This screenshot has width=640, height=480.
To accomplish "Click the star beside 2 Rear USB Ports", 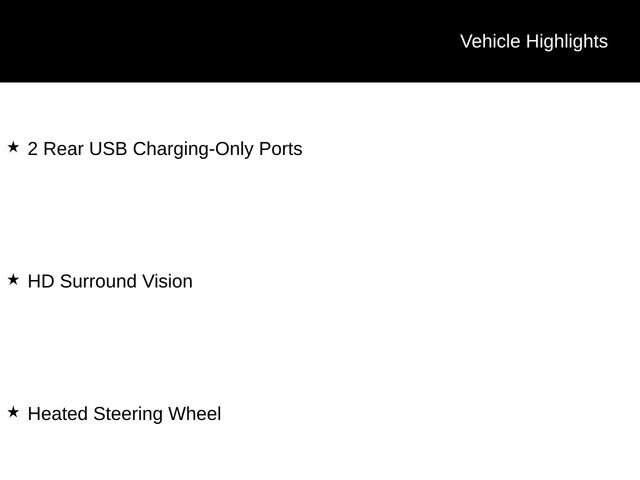I will coord(13,147).
